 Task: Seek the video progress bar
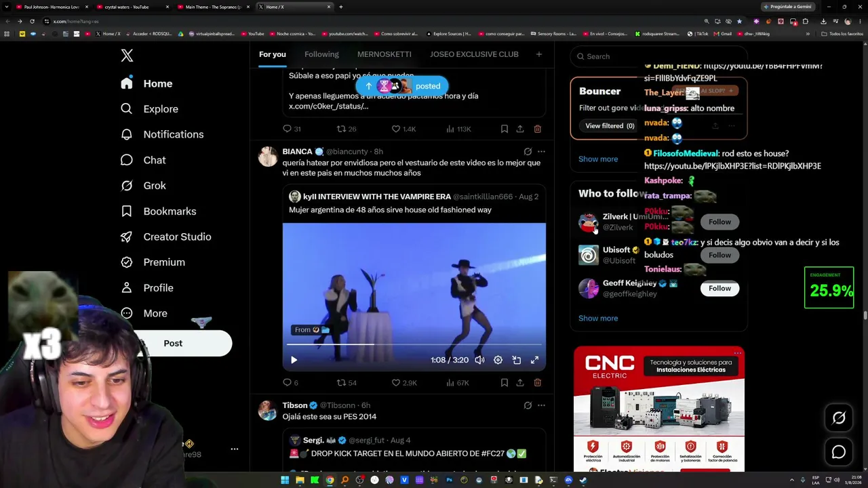coord(414,344)
